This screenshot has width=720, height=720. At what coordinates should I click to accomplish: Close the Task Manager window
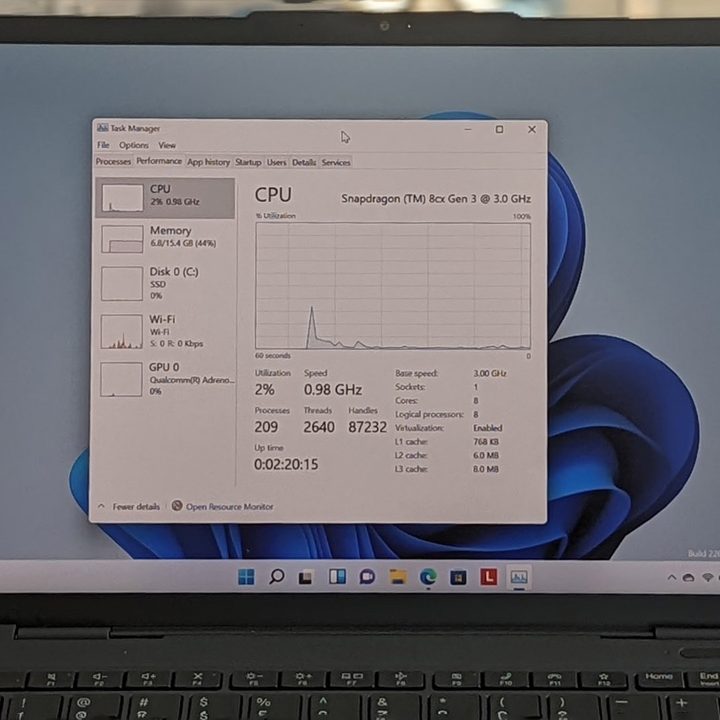coord(532,129)
